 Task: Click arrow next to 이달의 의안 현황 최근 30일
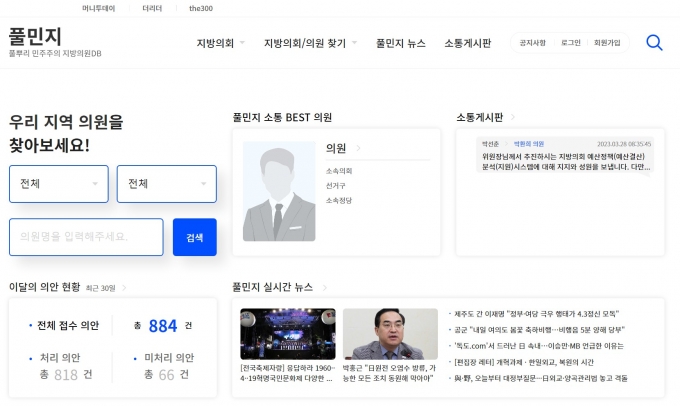123,287
